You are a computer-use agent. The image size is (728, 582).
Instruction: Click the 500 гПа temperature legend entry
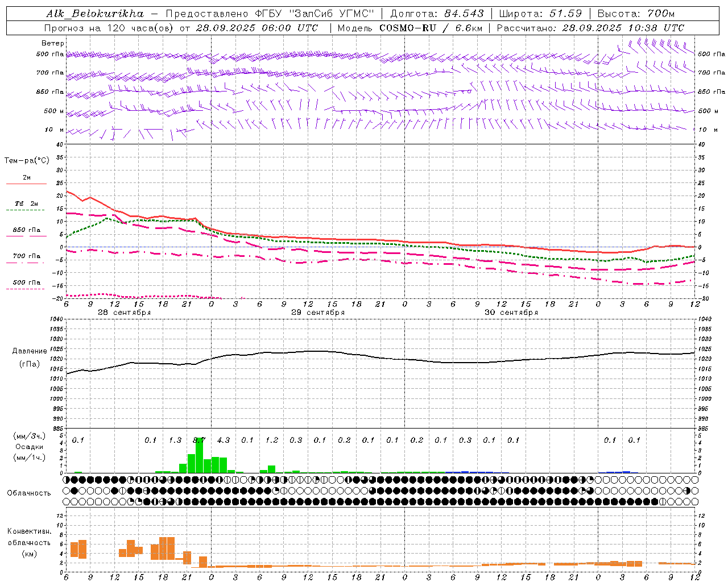click(x=27, y=282)
